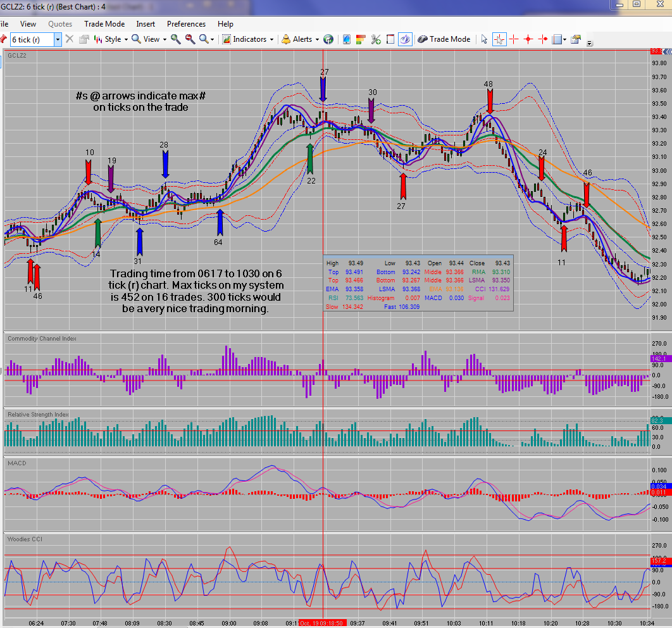Click the red pushpin icon in toolbar

(3, 39)
